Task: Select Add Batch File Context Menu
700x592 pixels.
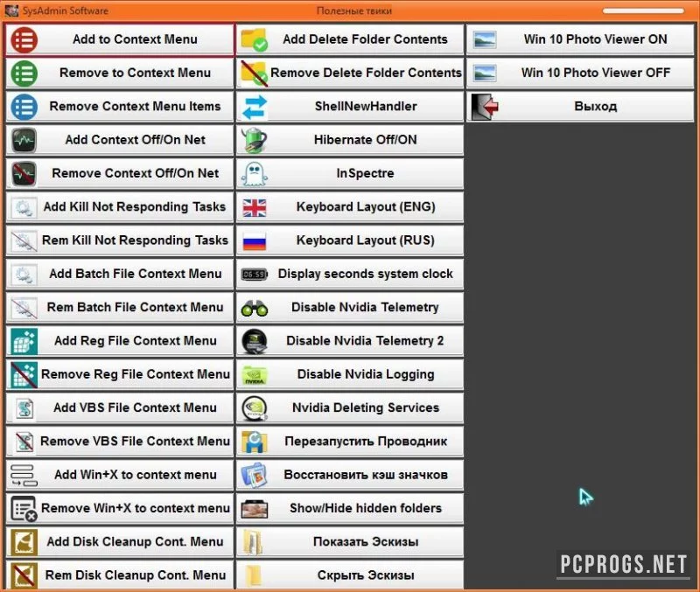Action: (x=120, y=274)
